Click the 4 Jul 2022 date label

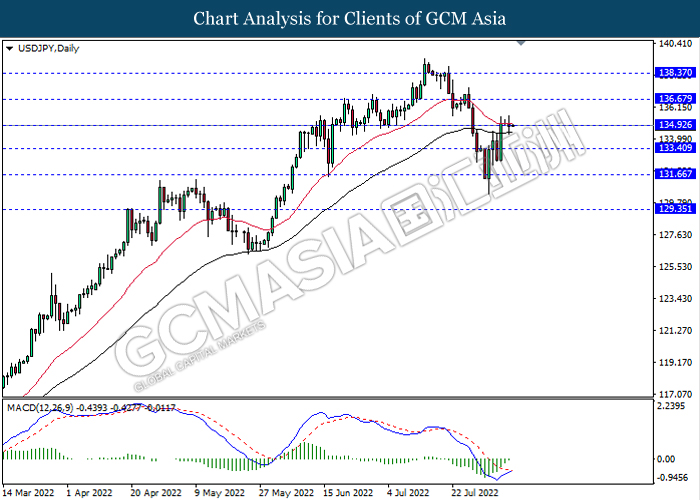click(x=408, y=493)
